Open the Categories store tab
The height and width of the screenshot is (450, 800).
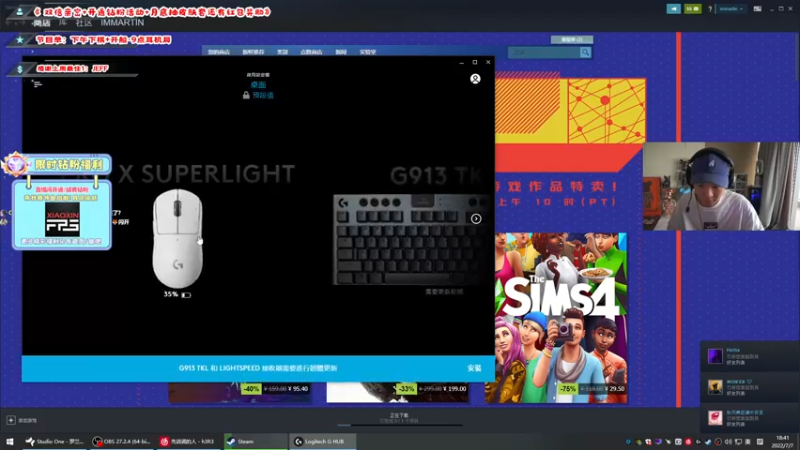(282, 52)
